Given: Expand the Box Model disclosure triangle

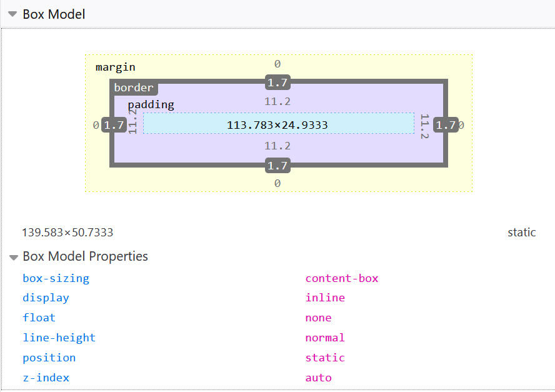Looking at the screenshot, I should pyautogui.click(x=12, y=13).
